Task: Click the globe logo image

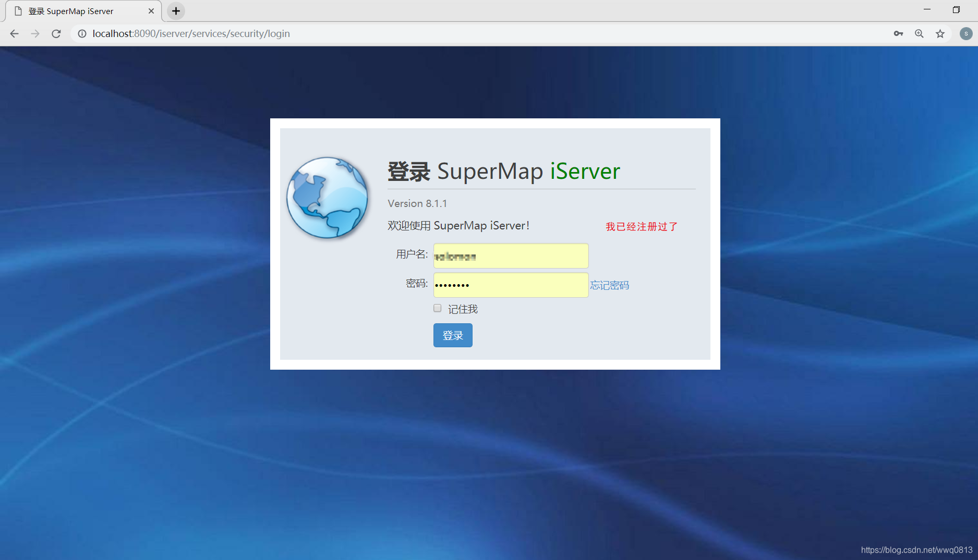Action: (x=327, y=198)
